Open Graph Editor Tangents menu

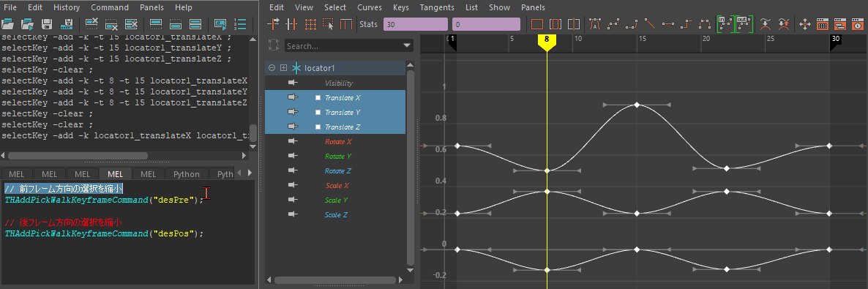pyautogui.click(x=437, y=7)
